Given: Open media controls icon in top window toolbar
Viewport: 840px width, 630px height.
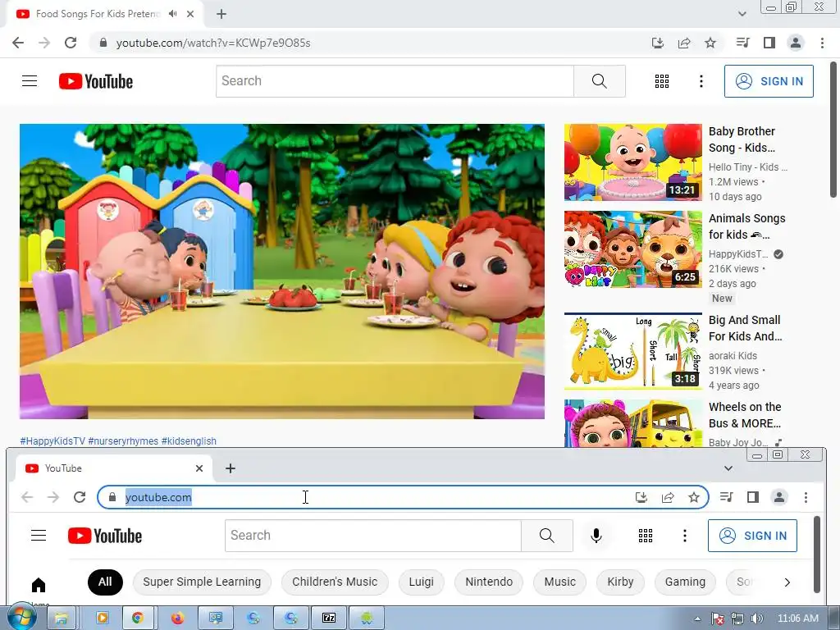Looking at the screenshot, I should 743,43.
